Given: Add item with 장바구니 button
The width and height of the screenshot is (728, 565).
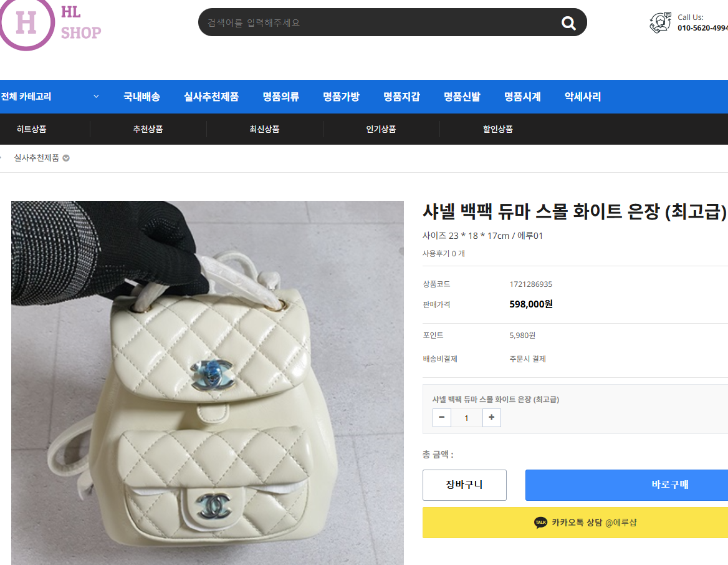Looking at the screenshot, I should [464, 485].
